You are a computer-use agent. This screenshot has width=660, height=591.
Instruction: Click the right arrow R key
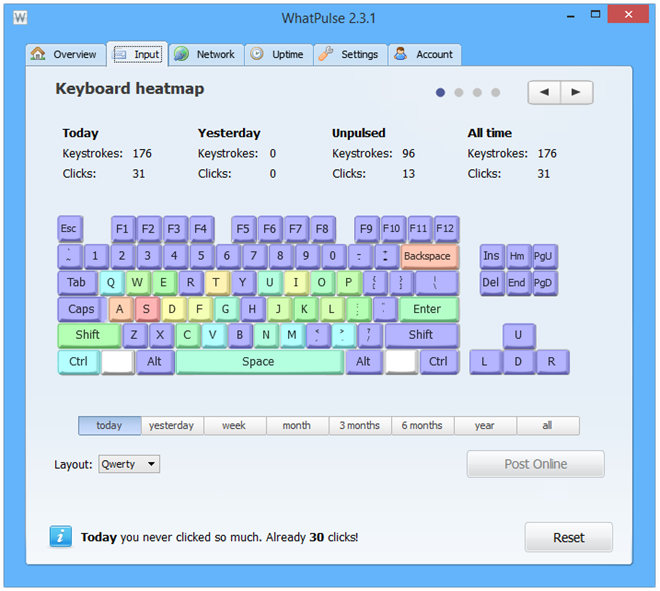point(552,362)
